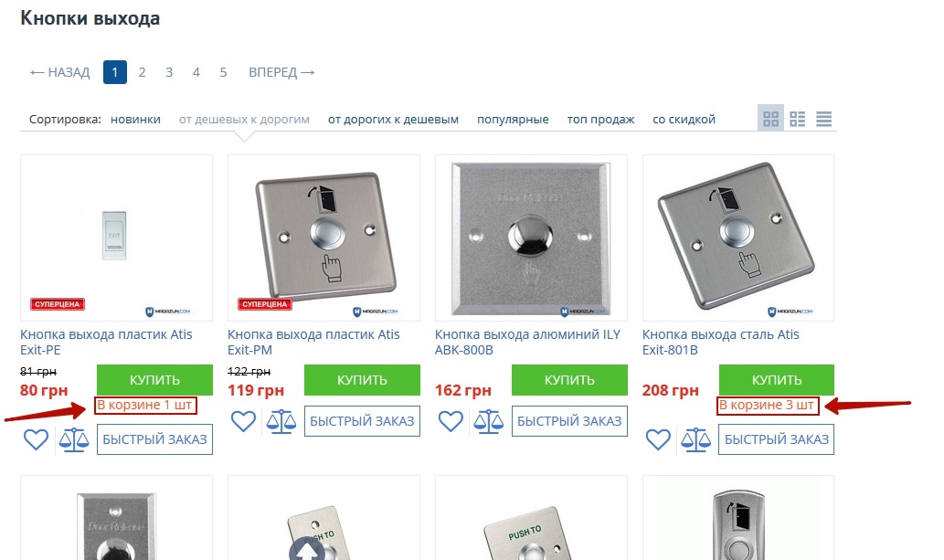This screenshot has height=560, width=944.
Task: Favorite the ILY ABK-800B heart icon
Action: (x=451, y=421)
